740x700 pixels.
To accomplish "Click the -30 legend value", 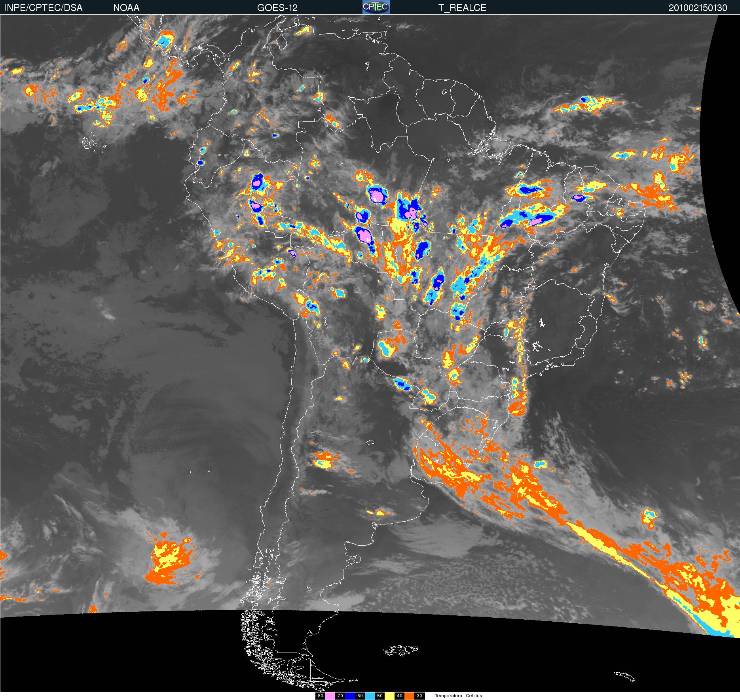I will click(x=419, y=696).
